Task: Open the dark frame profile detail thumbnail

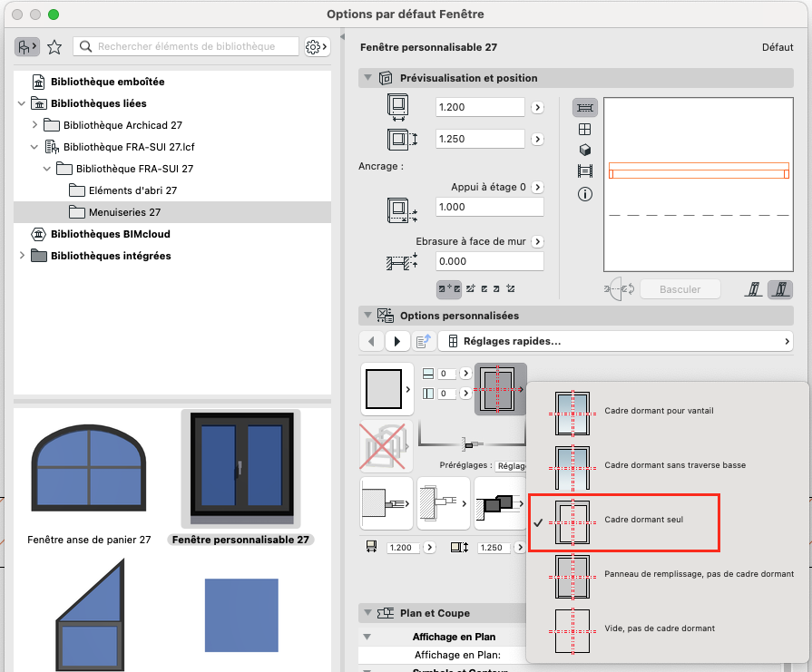Action: click(x=500, y=503)
